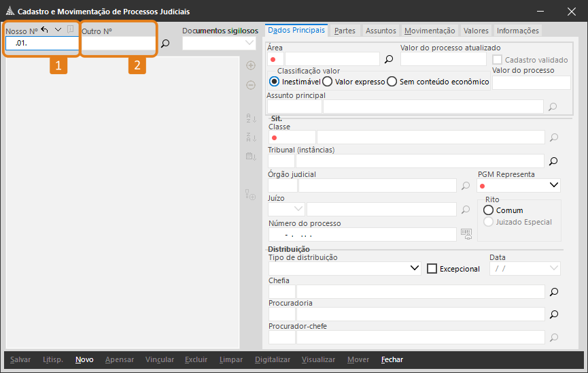Expand the Documentos sigilosos combo box
This screenshot has width=588, height=373.
point(249,44)
